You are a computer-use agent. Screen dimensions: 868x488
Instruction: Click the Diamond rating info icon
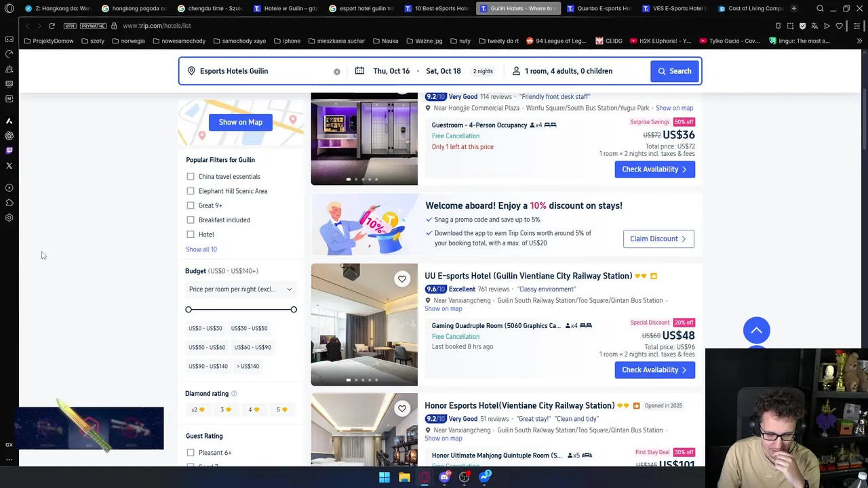tap(234, 394)
